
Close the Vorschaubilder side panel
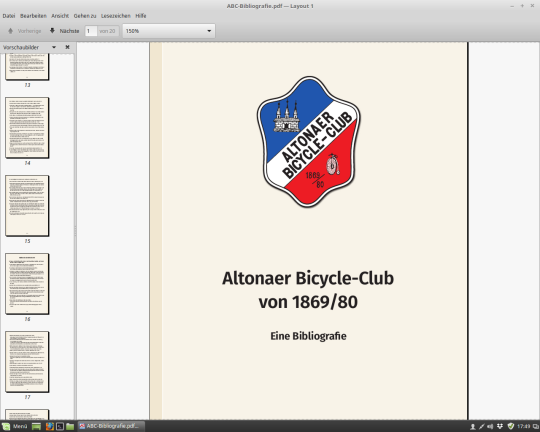(x=68, y=47)
